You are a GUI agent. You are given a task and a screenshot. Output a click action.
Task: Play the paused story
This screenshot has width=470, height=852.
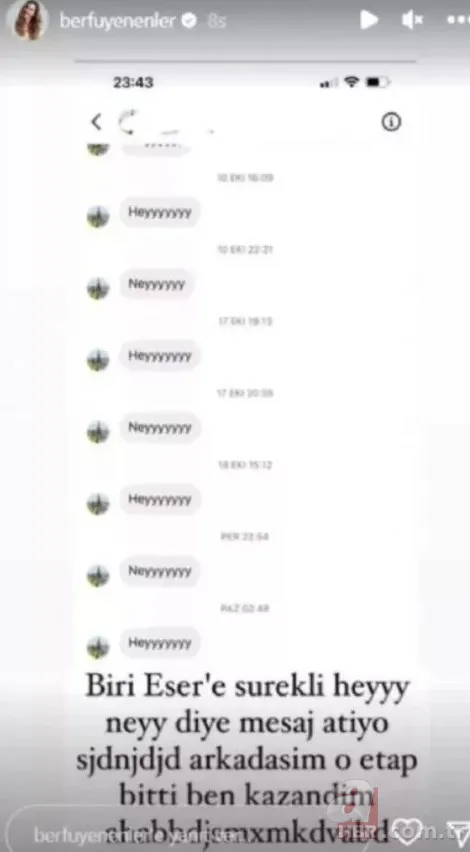click(x=369, y=20)
